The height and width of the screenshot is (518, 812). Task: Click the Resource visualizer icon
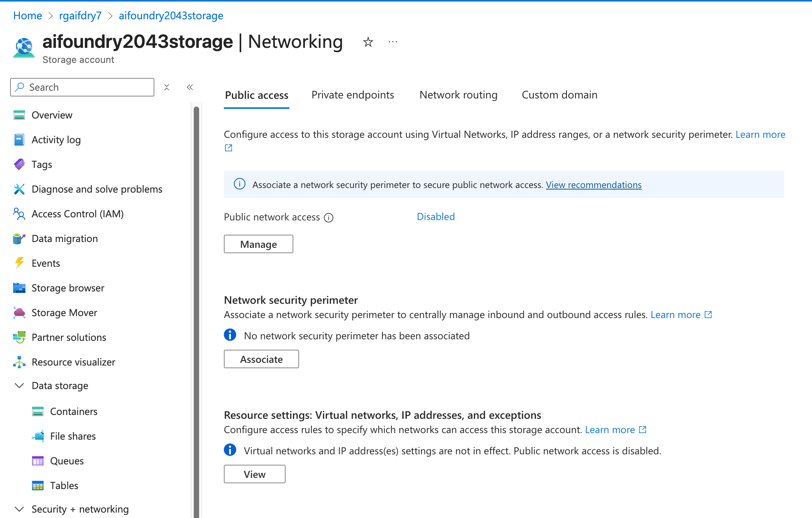[19, 362]
